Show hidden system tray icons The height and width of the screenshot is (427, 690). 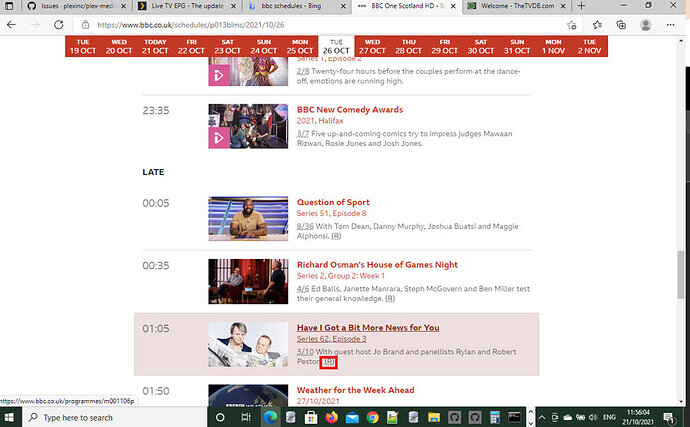(x=542, y=417)
